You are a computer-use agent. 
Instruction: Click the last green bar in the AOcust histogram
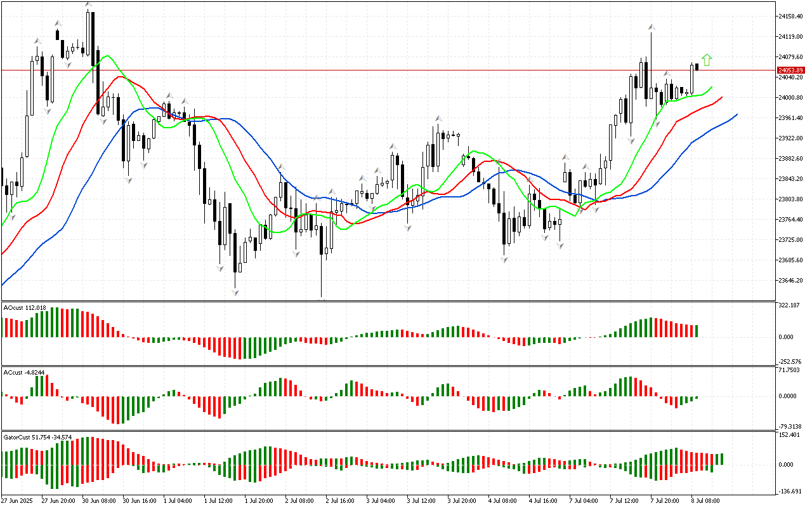[697, 331]
